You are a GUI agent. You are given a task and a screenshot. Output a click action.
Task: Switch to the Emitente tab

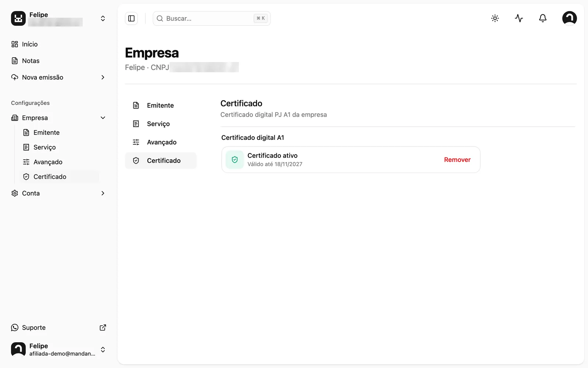[161, 105]
